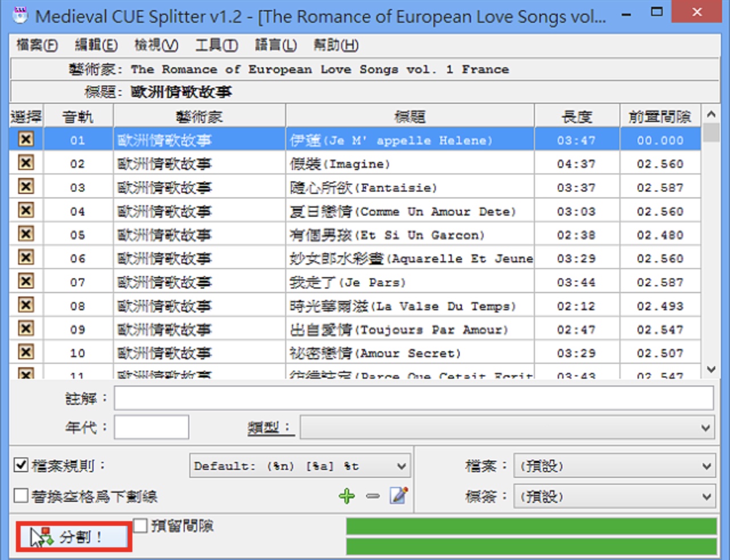Image resolution: width=730 pixels, height=560 pixels.
Task: Uncheck track 07 selection checkbox
Action: click(26, 281)
